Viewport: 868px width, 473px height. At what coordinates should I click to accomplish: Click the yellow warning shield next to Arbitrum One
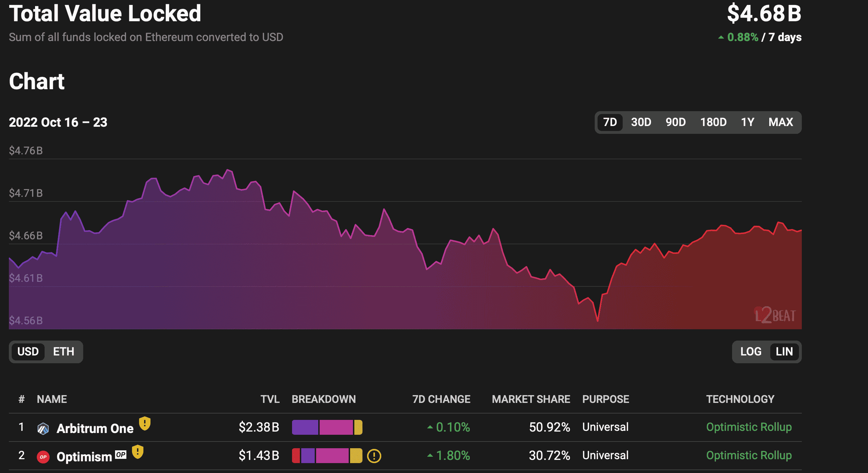(145, 423)
